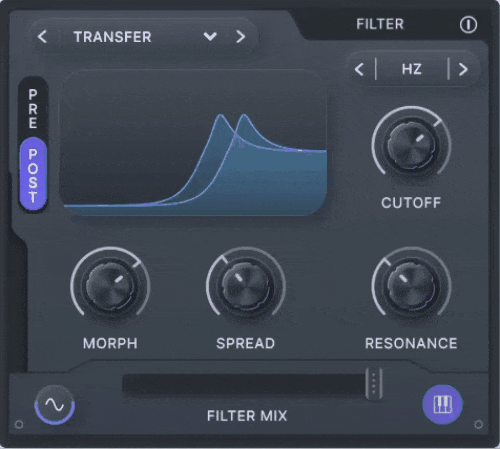The image size is (500, 449).
Task: Click the RESONANCE knob
Action: tap(411, 286)
